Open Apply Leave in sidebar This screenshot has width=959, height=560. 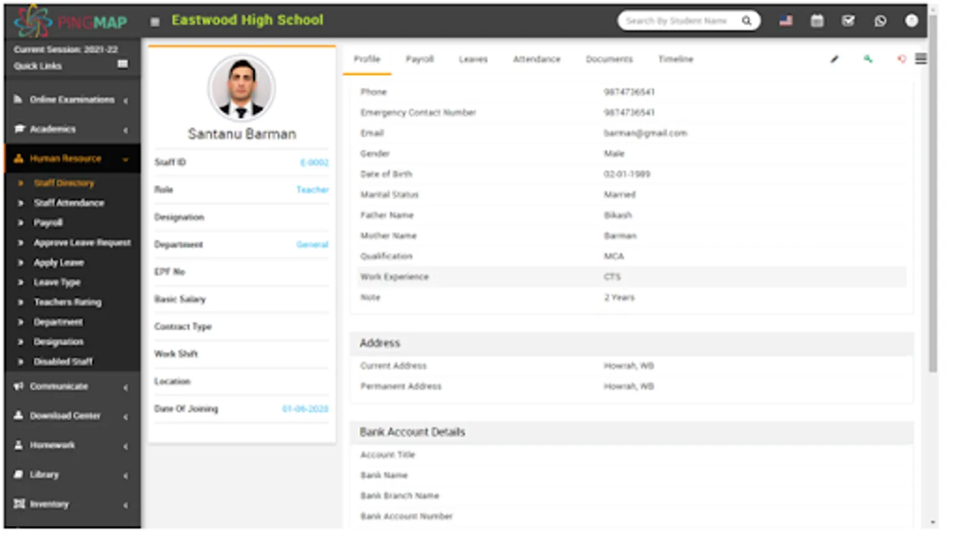click(x=58, y=263)
